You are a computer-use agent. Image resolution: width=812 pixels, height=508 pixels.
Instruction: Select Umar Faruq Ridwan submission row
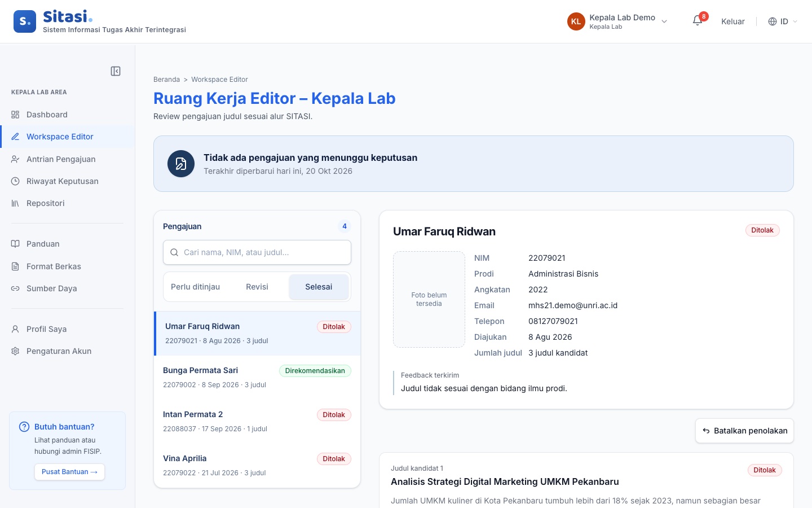click(x=257, y=334)
